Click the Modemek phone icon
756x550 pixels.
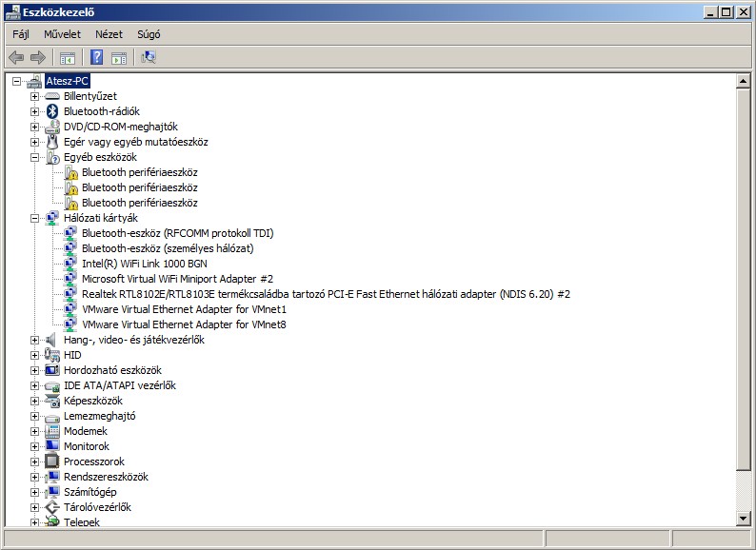click(52, 431)
